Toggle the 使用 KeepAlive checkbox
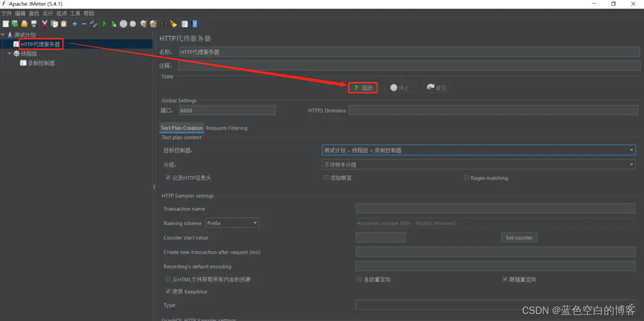644x321 pixels. (168, 291)
